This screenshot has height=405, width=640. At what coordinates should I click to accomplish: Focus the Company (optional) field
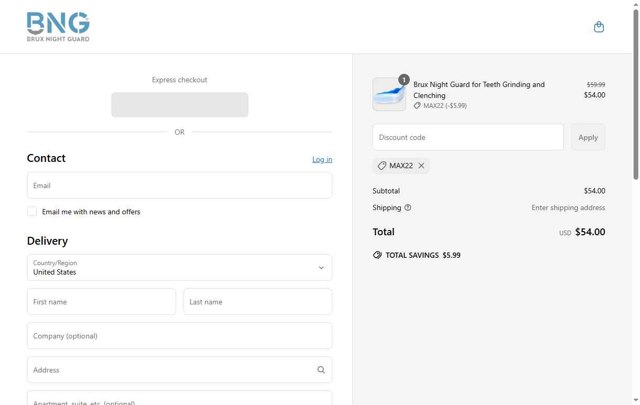click(x=180, y=336)
